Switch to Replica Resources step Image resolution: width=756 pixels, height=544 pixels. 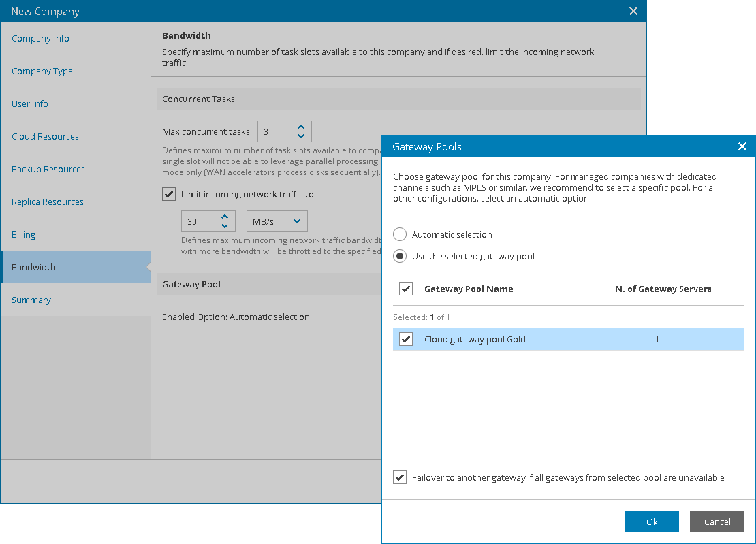click(48, 202)
